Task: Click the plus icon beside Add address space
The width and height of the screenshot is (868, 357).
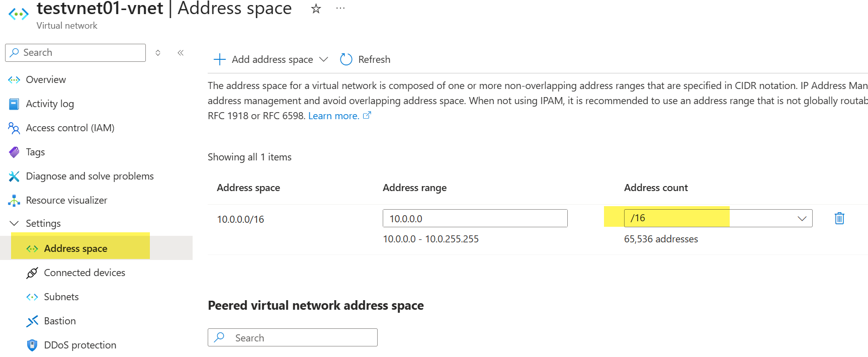Action: [x=220, y=59]
